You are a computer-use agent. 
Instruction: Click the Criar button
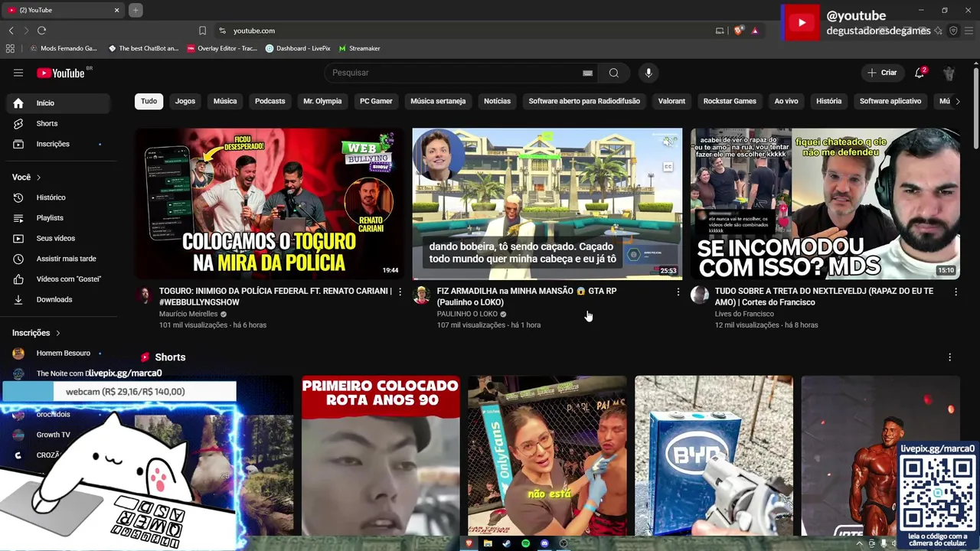click(882, 73)
